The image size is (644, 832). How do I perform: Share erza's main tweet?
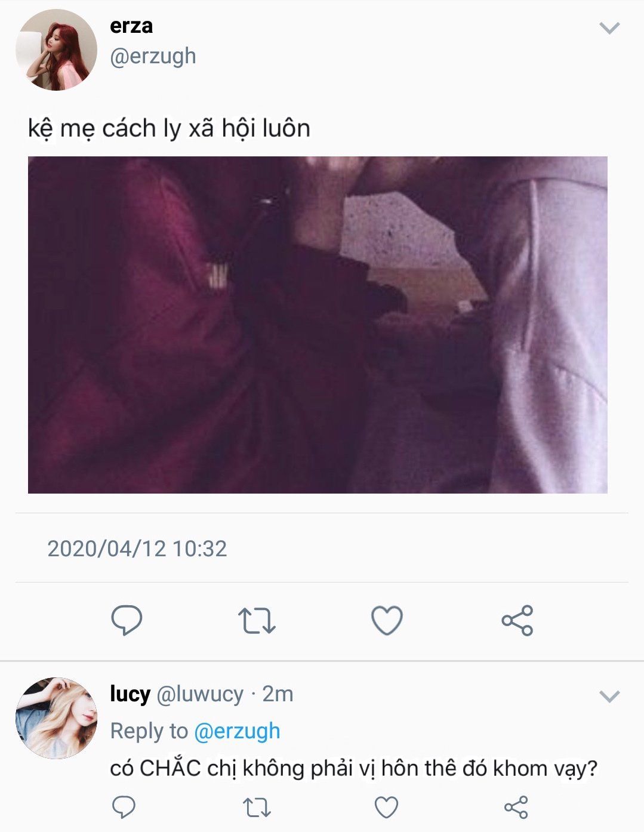point(517,621)
